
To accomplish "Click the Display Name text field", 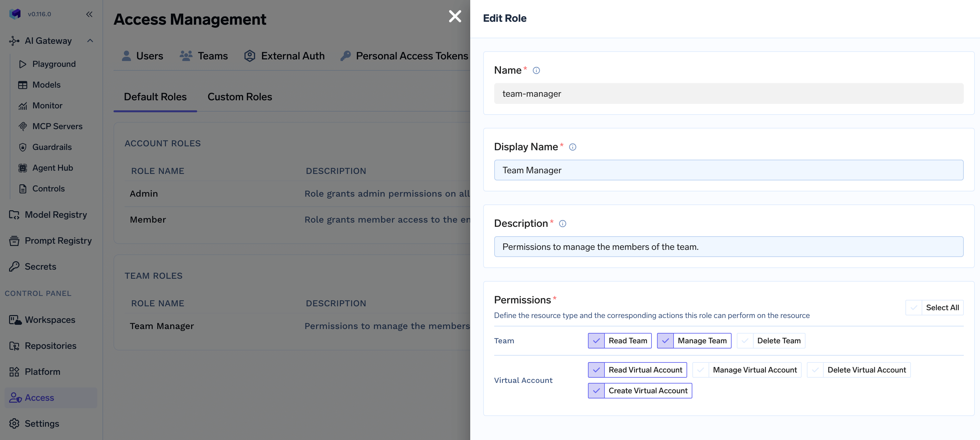I will (x=728, y=170).
